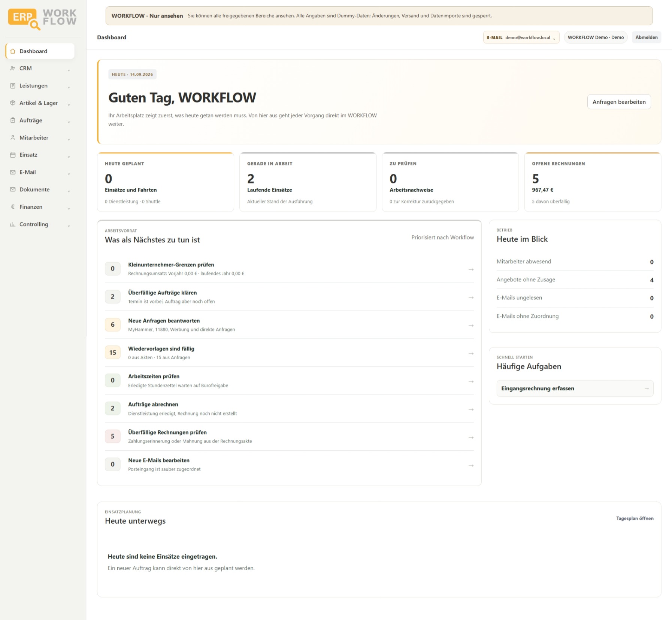Click the Anfragen bearbeiten button
The image size is (672, 620).
(619, 102)
